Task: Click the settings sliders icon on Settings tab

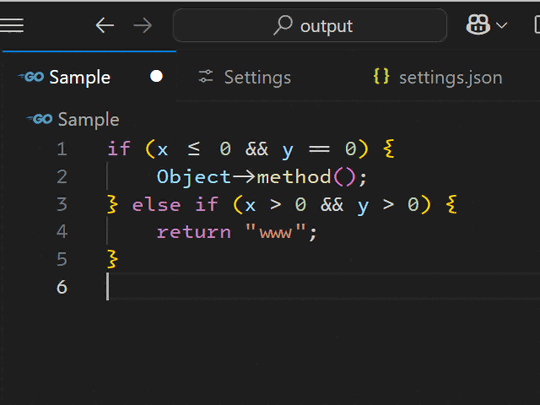Action: [x=206, y=76]
